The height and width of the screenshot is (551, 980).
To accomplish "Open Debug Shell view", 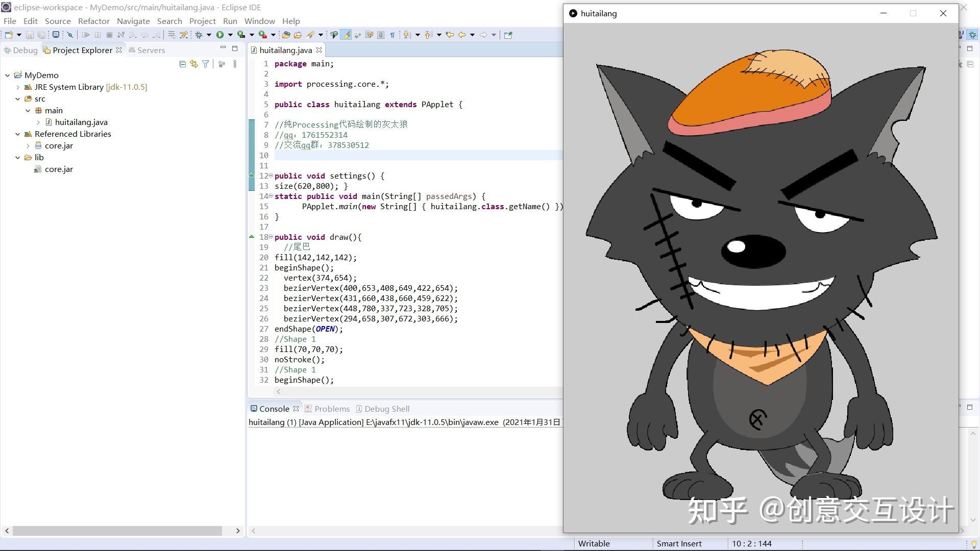I will click(387, 408).
